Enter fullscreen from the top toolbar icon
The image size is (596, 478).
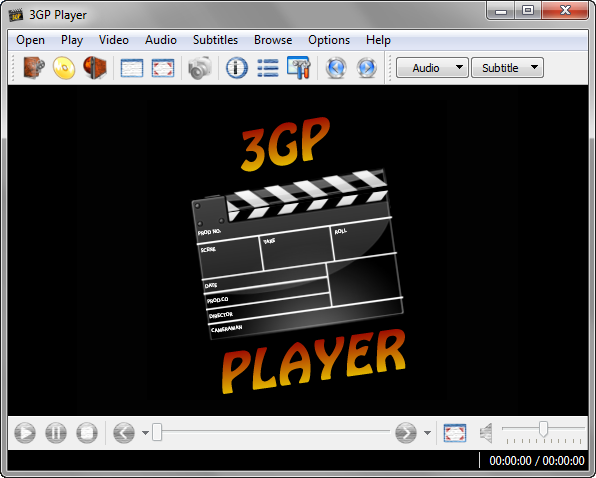tap(163, 68)
